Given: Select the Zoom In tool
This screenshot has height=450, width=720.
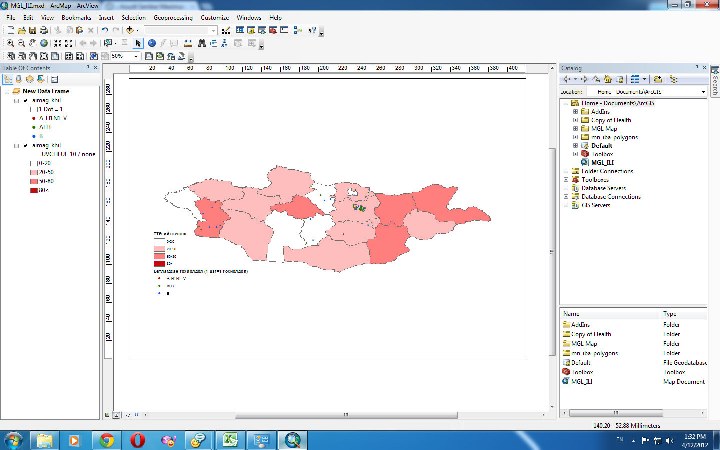Looking at the screenshot, I should click(10, 43).
